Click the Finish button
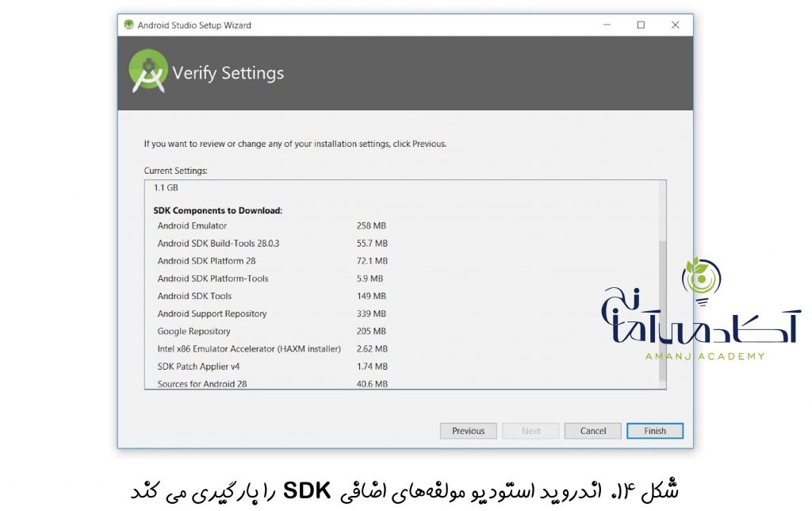The image size is (812, 511). click(654, 431)
